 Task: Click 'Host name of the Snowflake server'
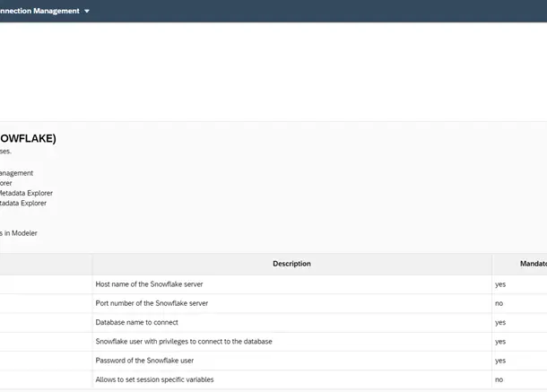pyautogui.click(x=149, y=284)
